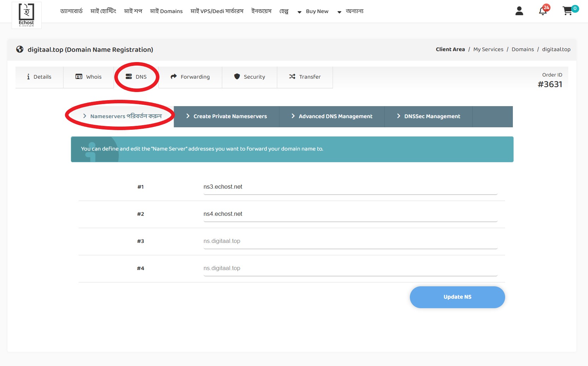This screenshot has height=366, width=588.
Task: Open the মাই হোস্টিং menu item
Action: tap(103, 11)
